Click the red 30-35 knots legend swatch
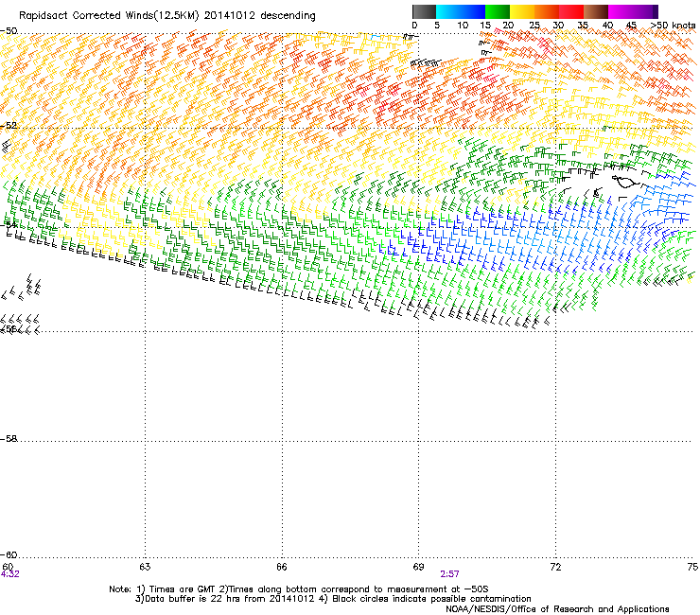 click(x=571, y=11)
